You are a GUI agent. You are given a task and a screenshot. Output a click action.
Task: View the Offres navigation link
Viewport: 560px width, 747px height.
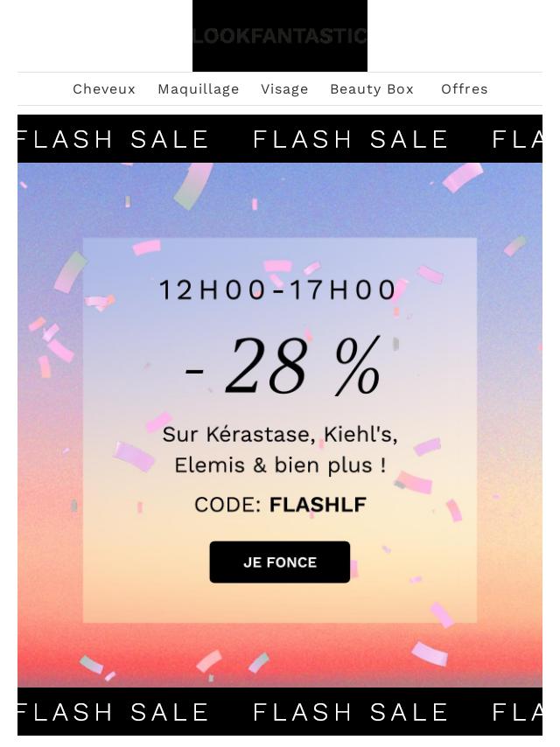coord(465,89)
